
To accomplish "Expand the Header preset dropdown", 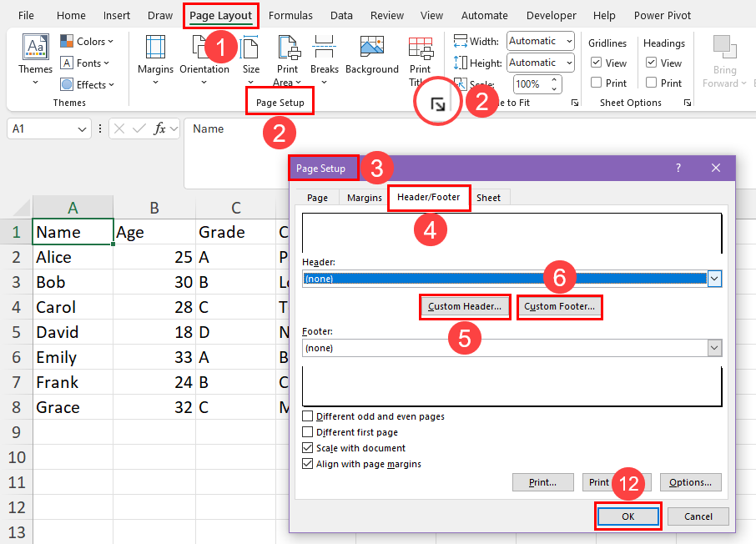I will [x=714, y=279].
